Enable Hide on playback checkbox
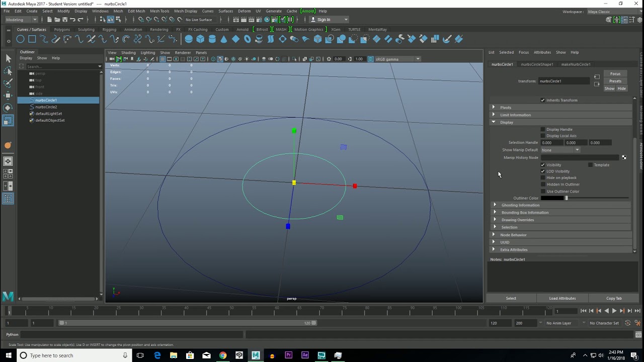The image size is (644, 362). point(543,177)
